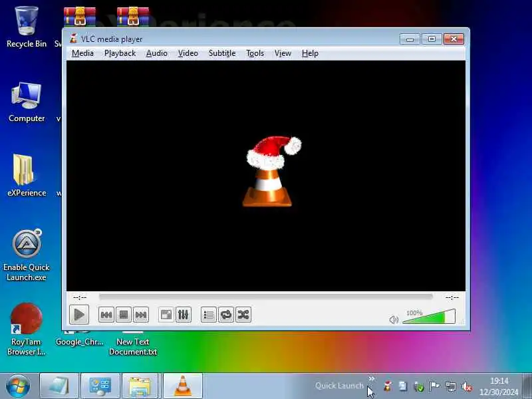The width and height of the screenshot is (532, 399).
Task: Toggle fullscreen video mode
Action: tap(166, 315)
